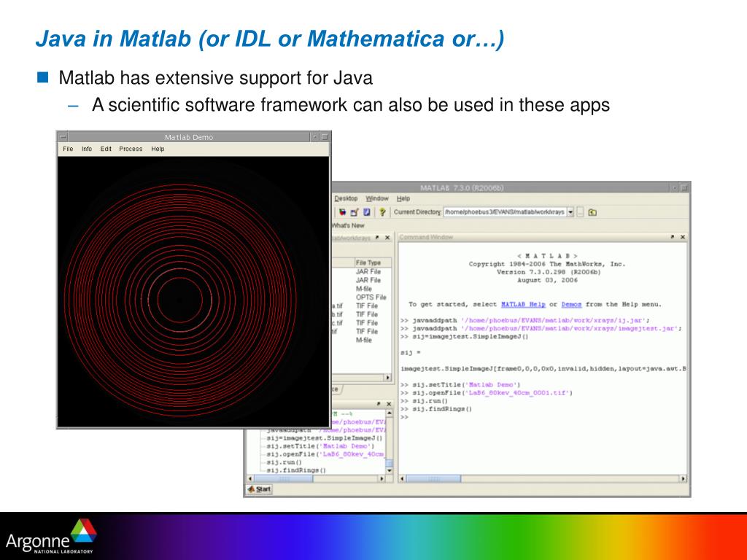Click the javaaddpath ij.jar command line
Image resolution: width=747 pixels, height=560 pixels.
[x=525, y=321]
